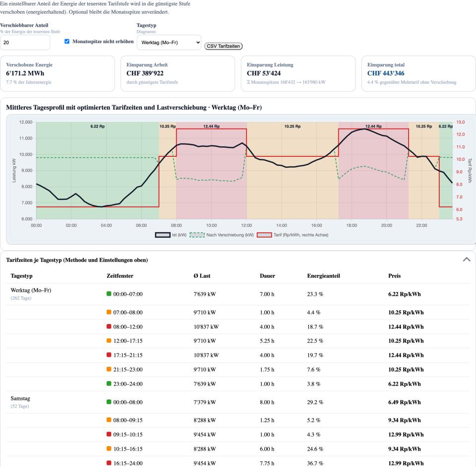Click the green marker for Werktag 00:00–07:00

[109, 294]
